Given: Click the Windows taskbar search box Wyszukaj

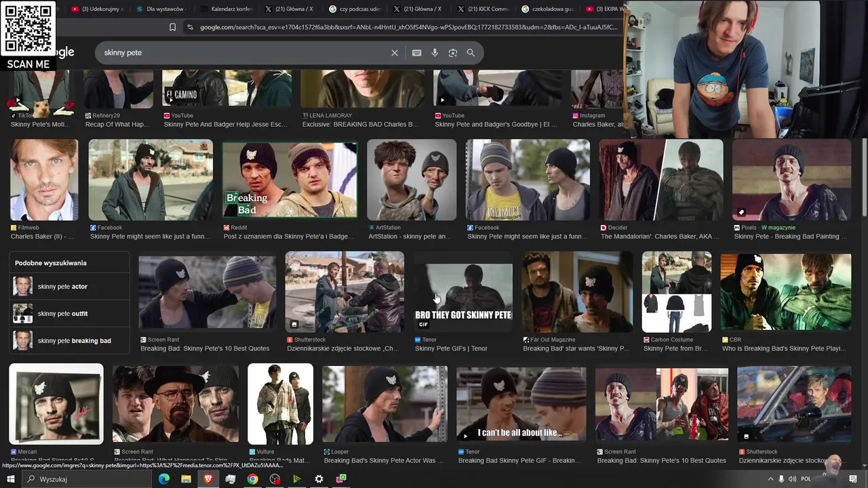Looking at the screenshot, I should [x=87, y=479].
